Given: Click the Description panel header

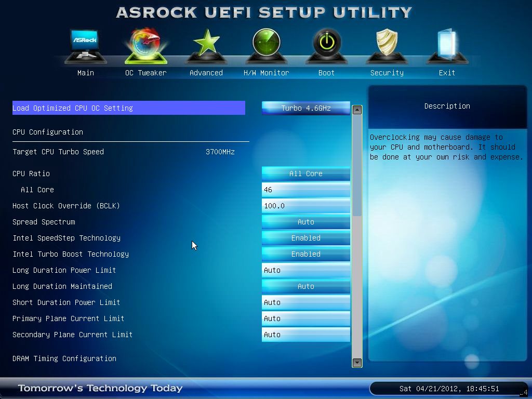Looking at the screenshot, I should click(447, 106).
